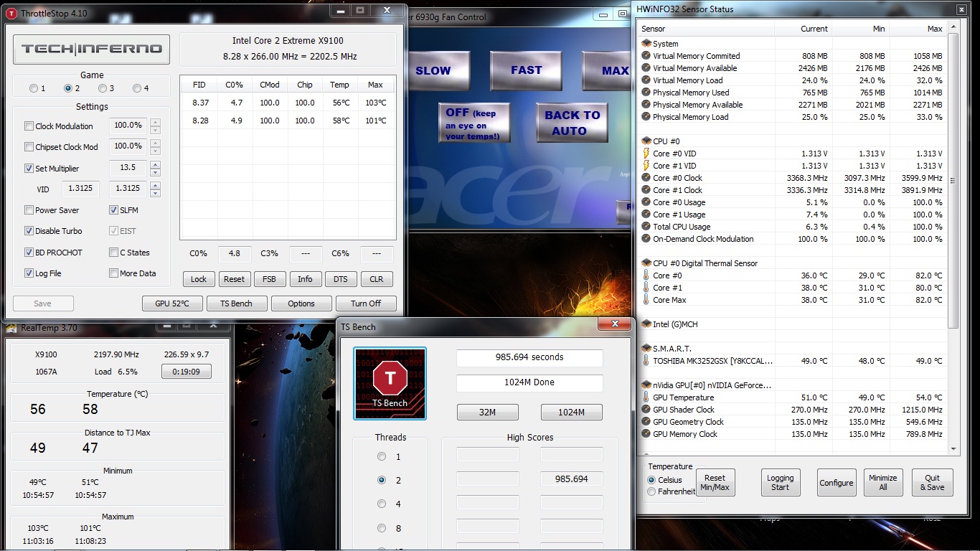The width and height of the screenshot is (980, 551).
Task: Select Celsius temperature unit
Action: pyautogui.click(x=651, y=480)
